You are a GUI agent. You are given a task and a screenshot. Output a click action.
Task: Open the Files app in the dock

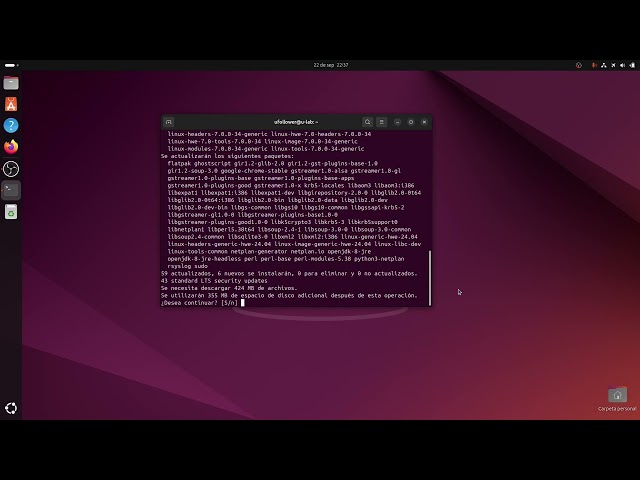[11, 83]
